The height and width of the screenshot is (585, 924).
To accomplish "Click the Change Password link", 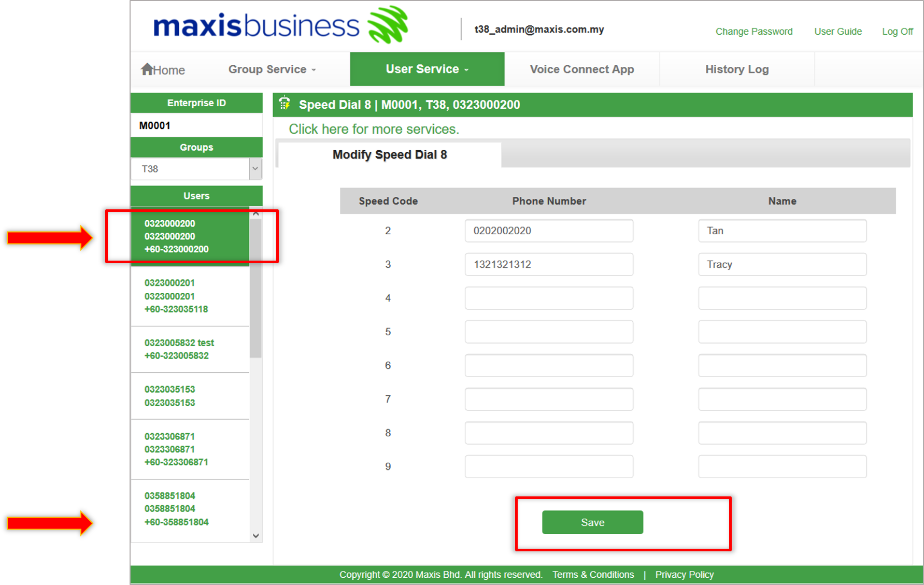I will click(x=754, y=31).
